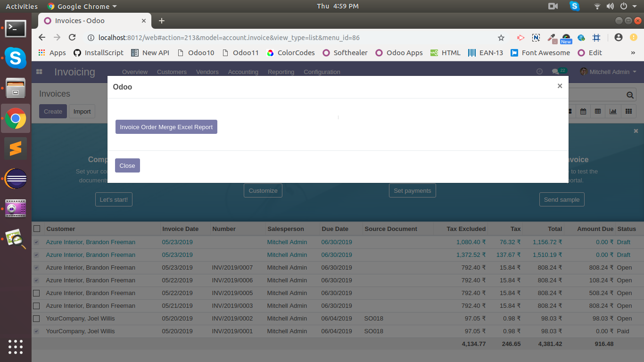
Task: Switch to graph chart view icon
Action: click(613, 111)
